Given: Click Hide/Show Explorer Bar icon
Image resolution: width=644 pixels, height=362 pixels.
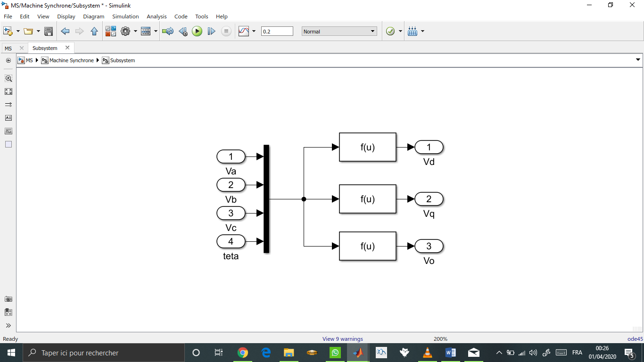Looking at the screenshot, I should [x=8, y=60].
